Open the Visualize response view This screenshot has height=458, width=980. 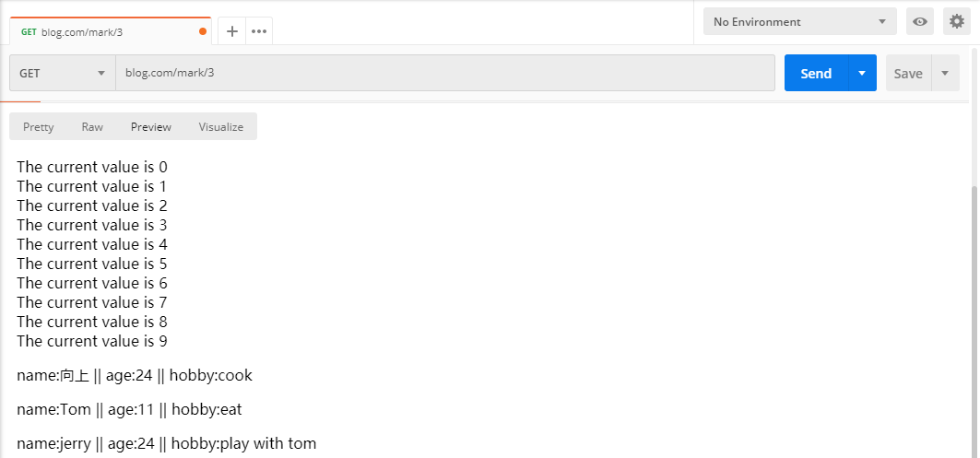[220, 127]
